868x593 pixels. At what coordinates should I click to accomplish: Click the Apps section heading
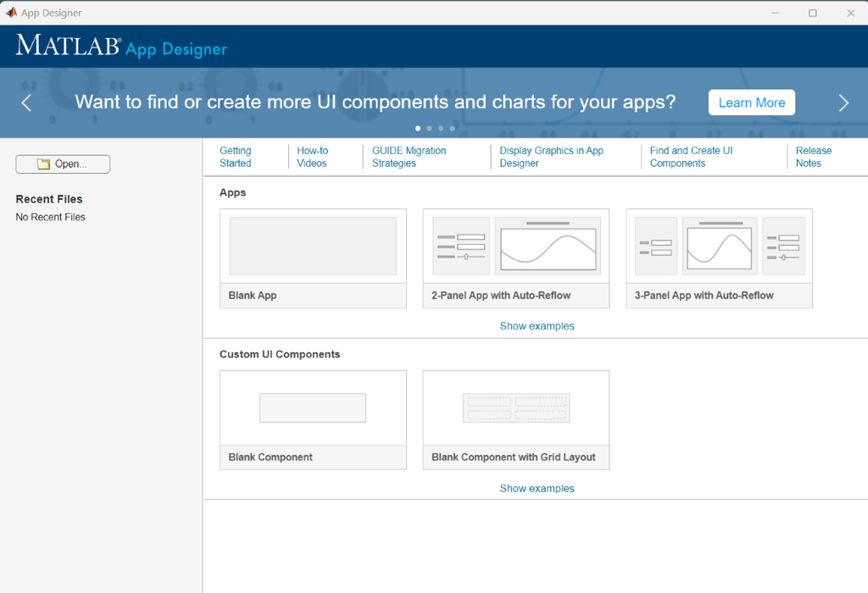232,192
